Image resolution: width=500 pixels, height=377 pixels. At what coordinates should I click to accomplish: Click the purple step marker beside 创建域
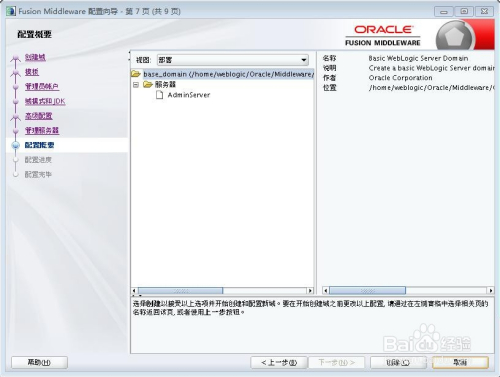[15, 59]
